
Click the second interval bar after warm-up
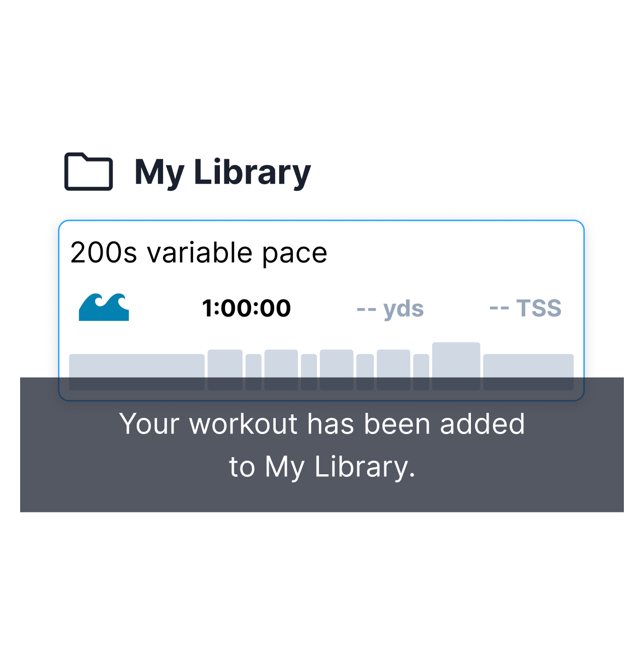(x=281, y=370)
